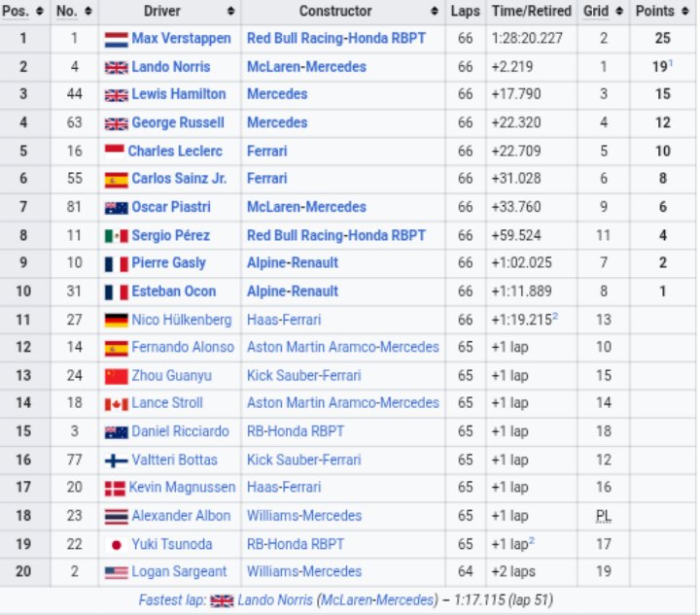Click the Australian flag beside Oscar Piastri
The image size is (700, 615).
click(116, 208)
